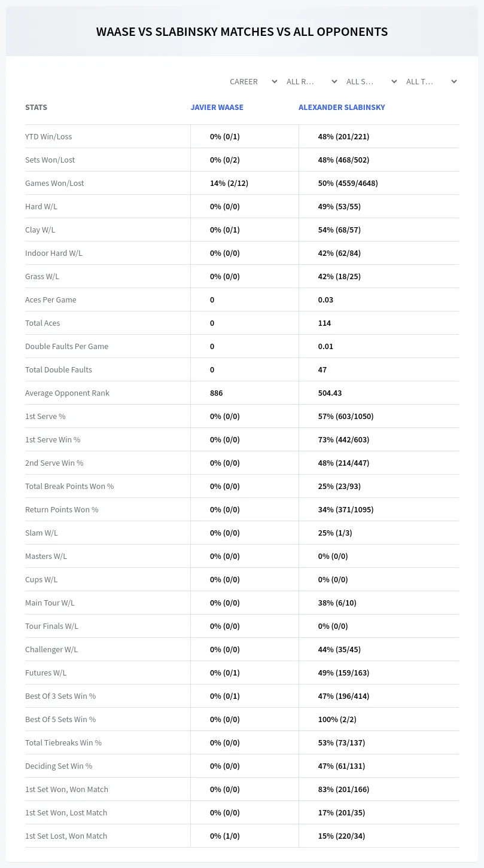Screen dimensions: 484x868
Task: Click the Challenger W/L row label
Action: tap(51, 649)
